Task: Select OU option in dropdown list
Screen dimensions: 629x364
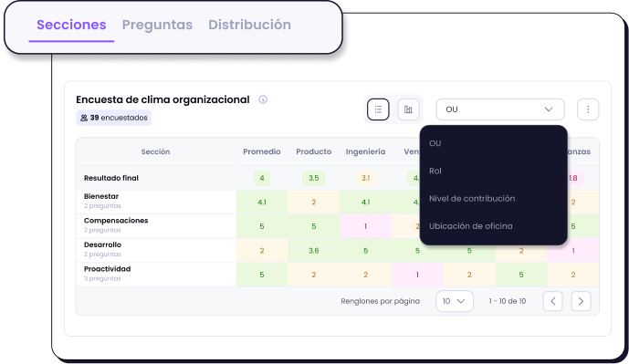Action: click(x=435, y=143)
